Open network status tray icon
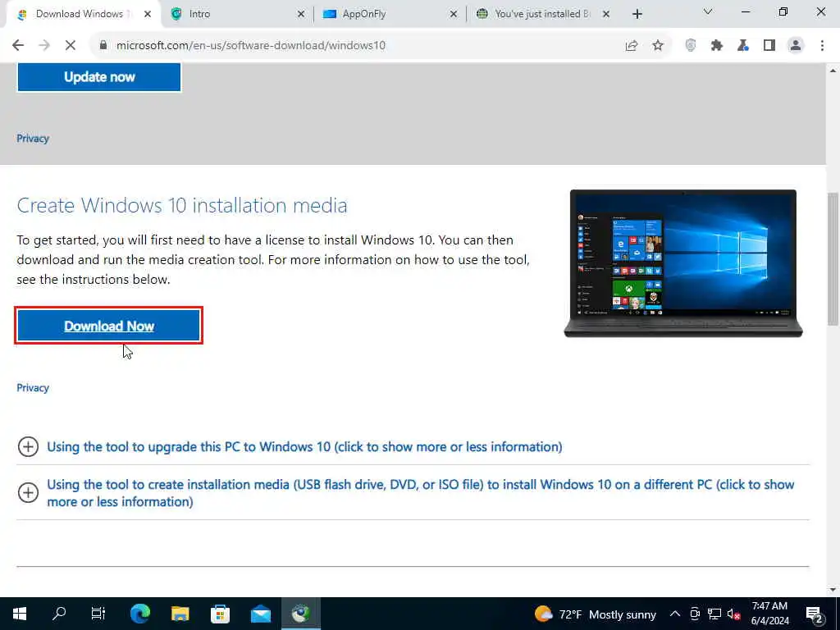Screen dimensions: 840x630 pos(714,614)
